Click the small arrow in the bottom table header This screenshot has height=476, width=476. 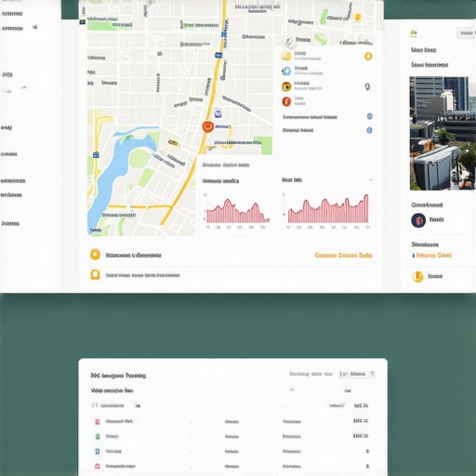click(139, 405)
